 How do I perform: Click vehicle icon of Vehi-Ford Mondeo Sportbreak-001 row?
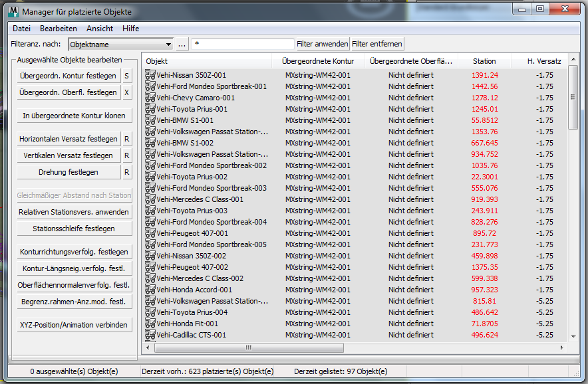point(150,86)
